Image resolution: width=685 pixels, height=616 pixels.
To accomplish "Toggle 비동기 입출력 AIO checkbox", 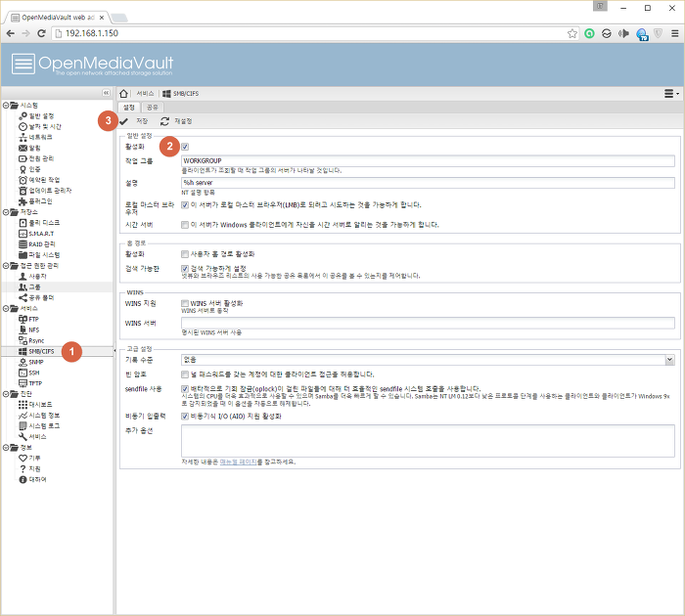I will tap(185, 417).
